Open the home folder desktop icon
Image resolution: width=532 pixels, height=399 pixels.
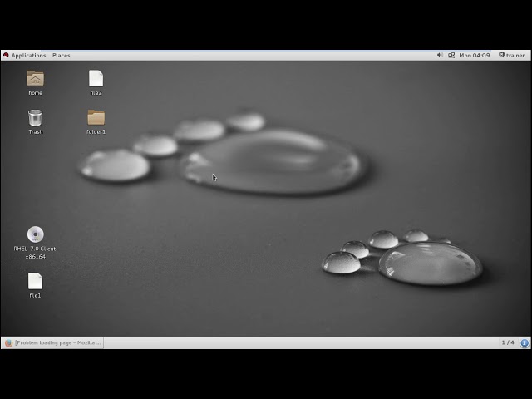tap(35, 78)
